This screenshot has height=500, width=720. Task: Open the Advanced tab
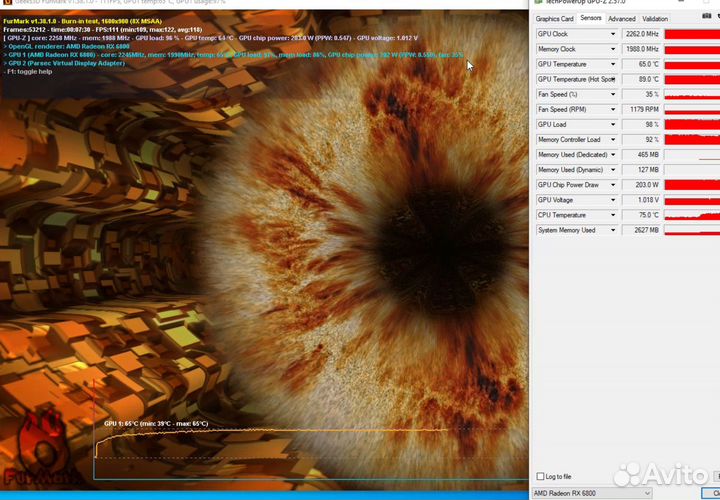pyautogui.click(x=621, y=18)
